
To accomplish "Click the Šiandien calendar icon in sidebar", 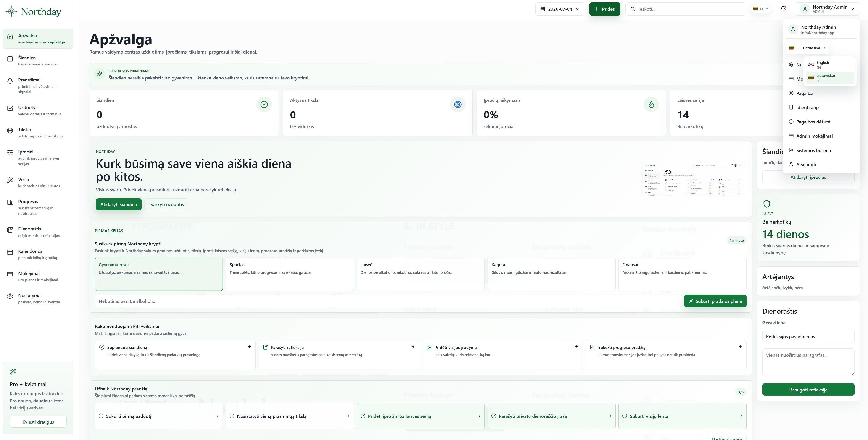I will 10,59.
